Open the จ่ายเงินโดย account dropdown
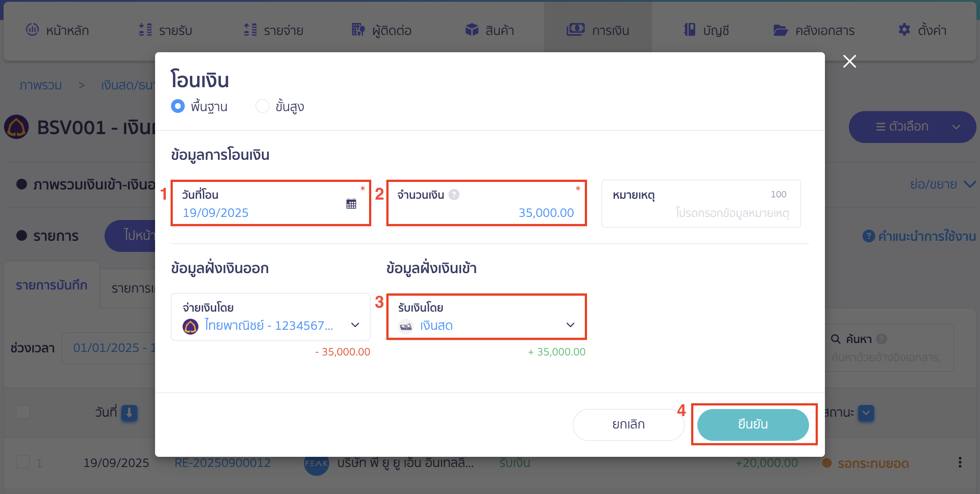The image size is (980, 494). tap(355, 325)
